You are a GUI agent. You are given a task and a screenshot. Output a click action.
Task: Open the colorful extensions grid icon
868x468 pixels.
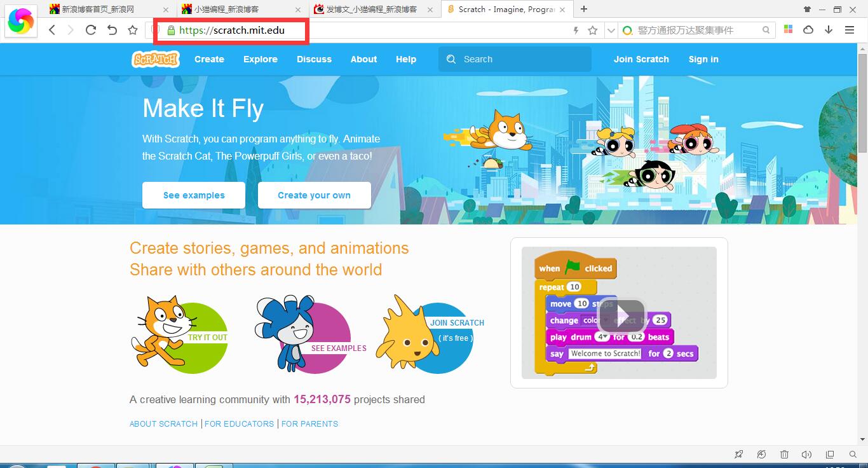[789, 30]
